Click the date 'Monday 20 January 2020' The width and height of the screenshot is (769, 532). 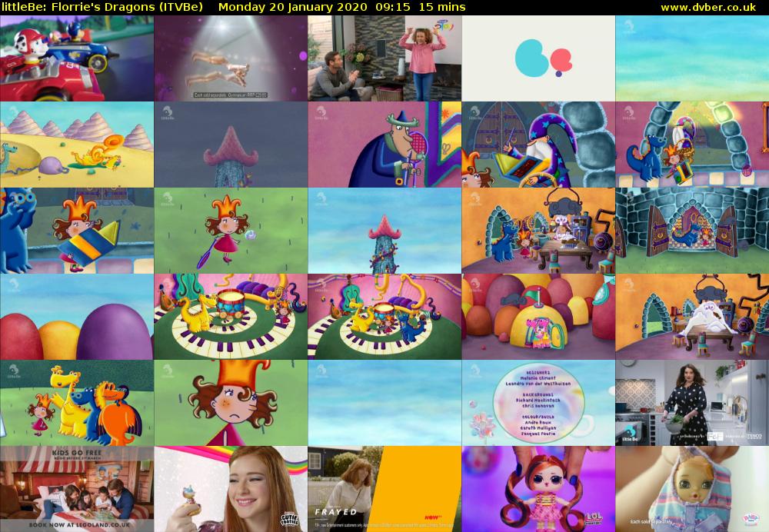point(292,8)
